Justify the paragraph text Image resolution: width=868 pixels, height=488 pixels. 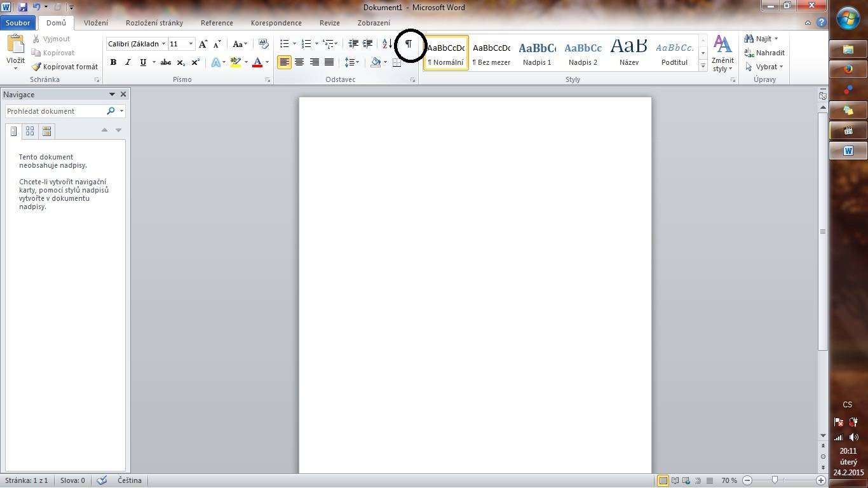(x=329, y=62)
